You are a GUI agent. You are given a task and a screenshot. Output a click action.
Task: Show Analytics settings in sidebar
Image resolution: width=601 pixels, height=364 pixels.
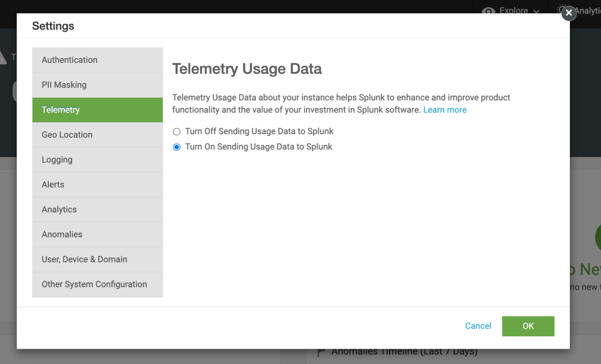tap(97, 210)
